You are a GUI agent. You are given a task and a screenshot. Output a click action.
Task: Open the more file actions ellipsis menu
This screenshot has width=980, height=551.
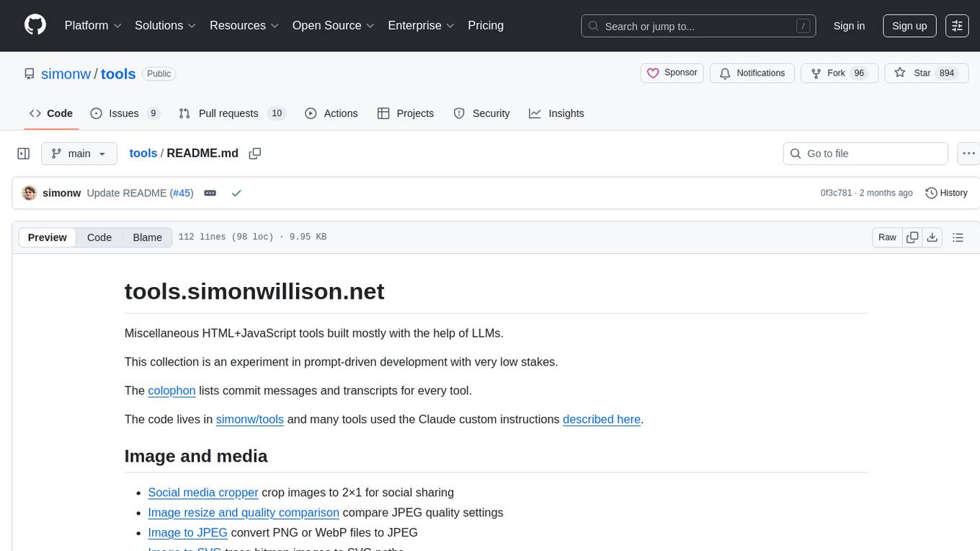pyautogui.click(x=969, y=154)
